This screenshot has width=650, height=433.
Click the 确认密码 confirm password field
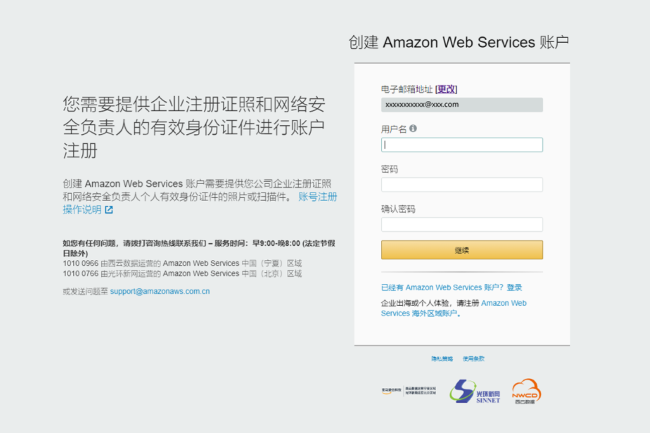coord(461,224)
